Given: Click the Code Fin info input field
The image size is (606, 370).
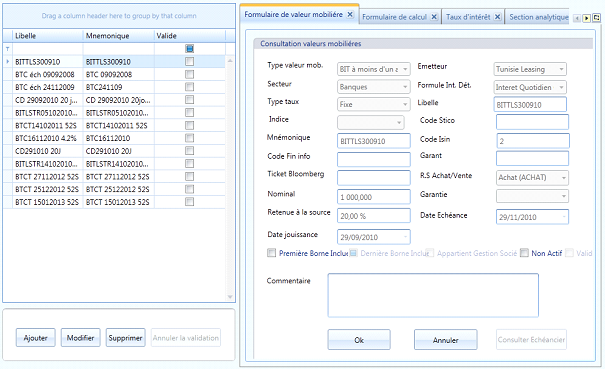Looking at the screenshot, I should (374, 159).
